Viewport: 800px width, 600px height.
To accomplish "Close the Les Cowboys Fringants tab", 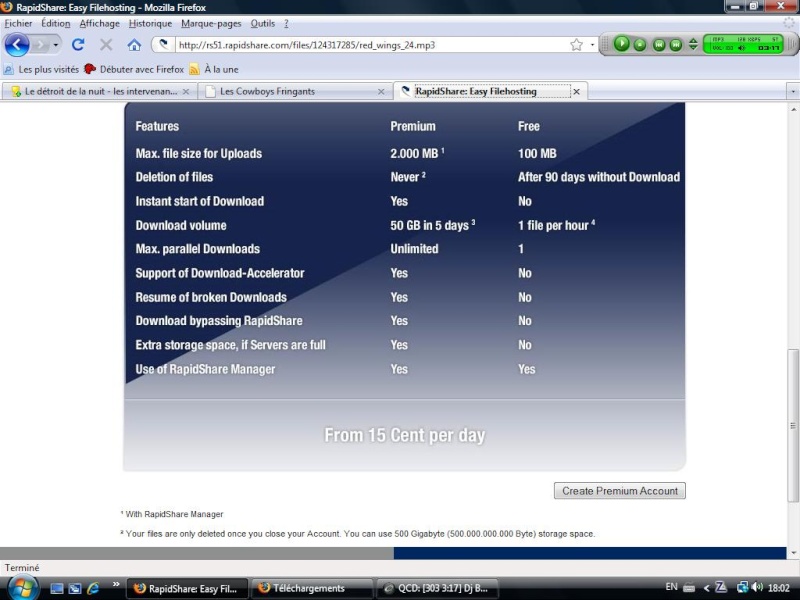I will 381,92.
